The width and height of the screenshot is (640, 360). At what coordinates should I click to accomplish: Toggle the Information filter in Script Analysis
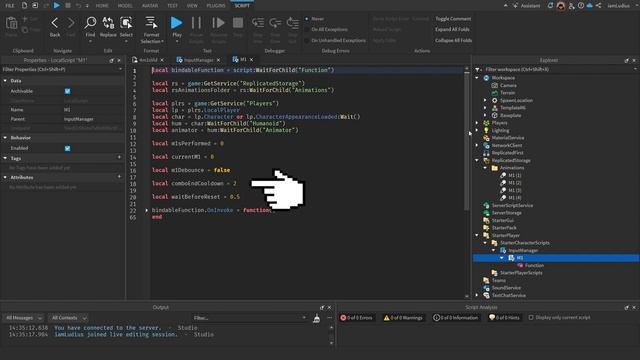click(456, 318)
